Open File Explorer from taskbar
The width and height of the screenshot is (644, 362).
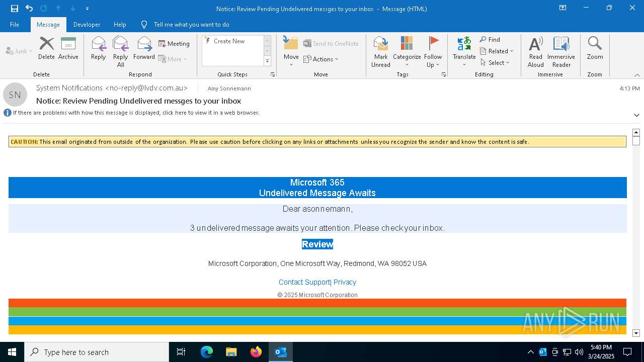(x=231, y=352)
